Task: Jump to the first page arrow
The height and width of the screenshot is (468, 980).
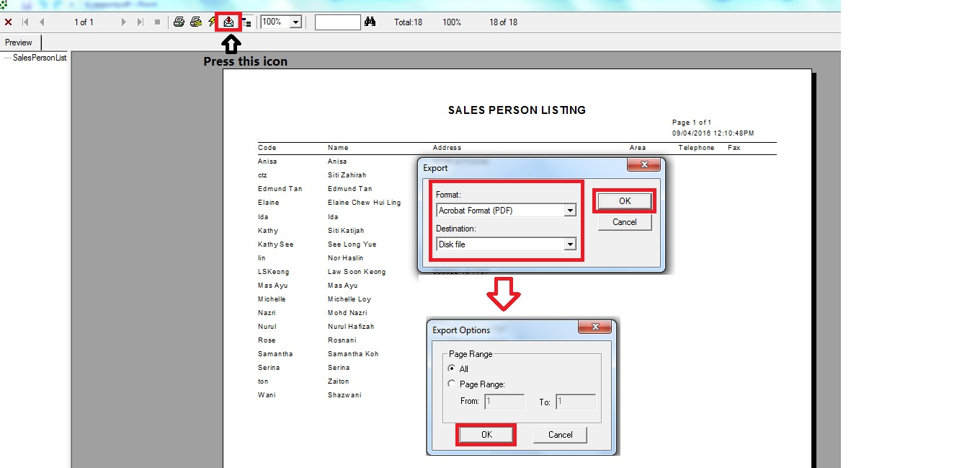Action: click(x=26, y=22)
